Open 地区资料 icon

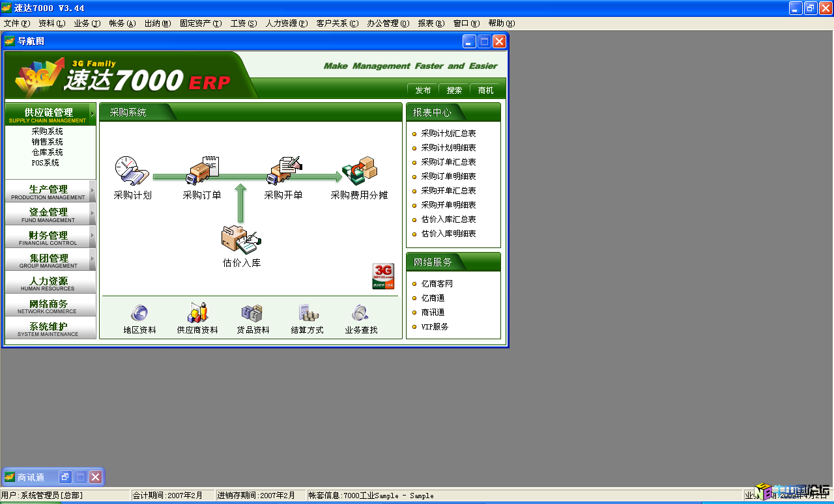point(139,313)
